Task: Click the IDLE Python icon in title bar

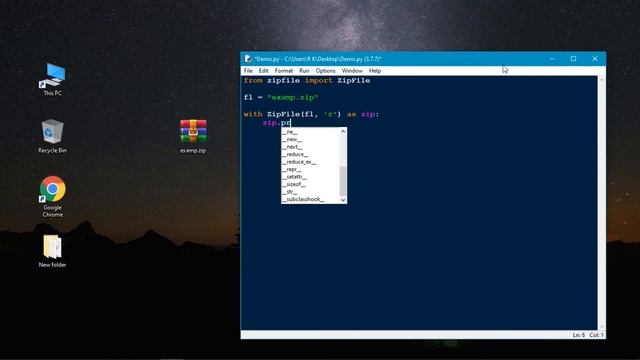Action: click(x=248, y=59)
